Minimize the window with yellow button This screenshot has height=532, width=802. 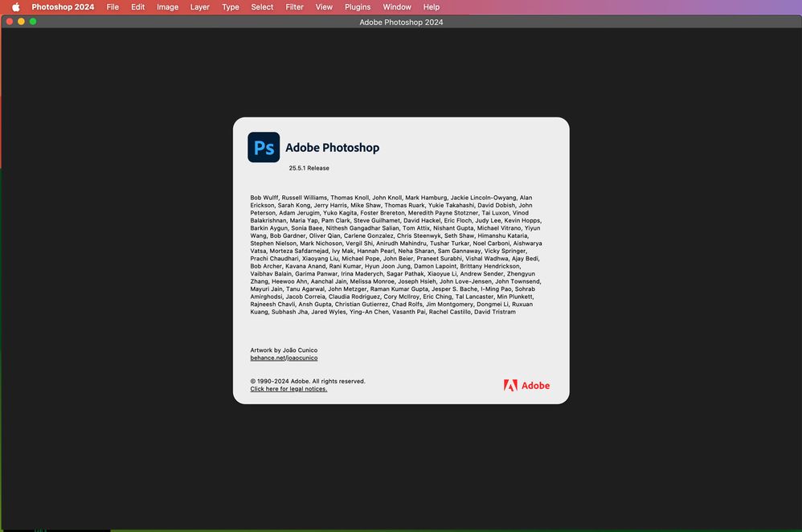[x=21, y=22]
